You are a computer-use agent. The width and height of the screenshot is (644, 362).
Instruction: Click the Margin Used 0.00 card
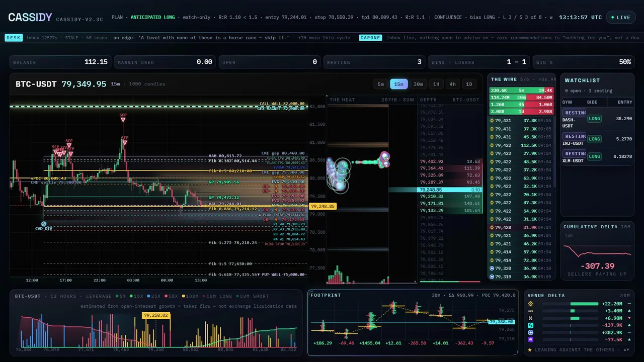coord(165,62)
